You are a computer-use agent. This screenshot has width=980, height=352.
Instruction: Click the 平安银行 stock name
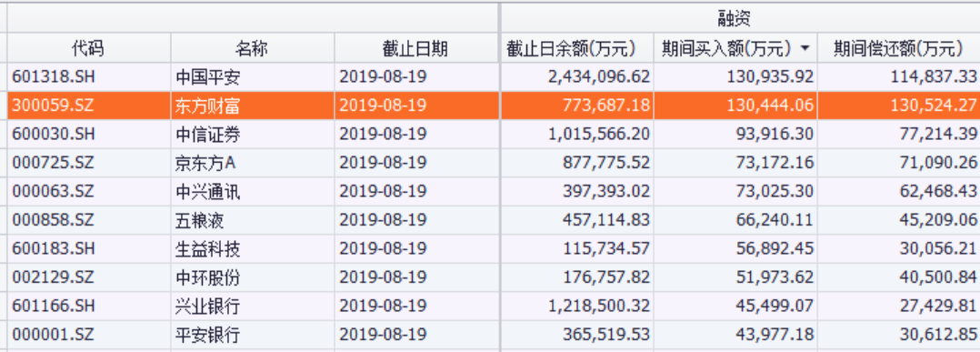coord(207,335)
